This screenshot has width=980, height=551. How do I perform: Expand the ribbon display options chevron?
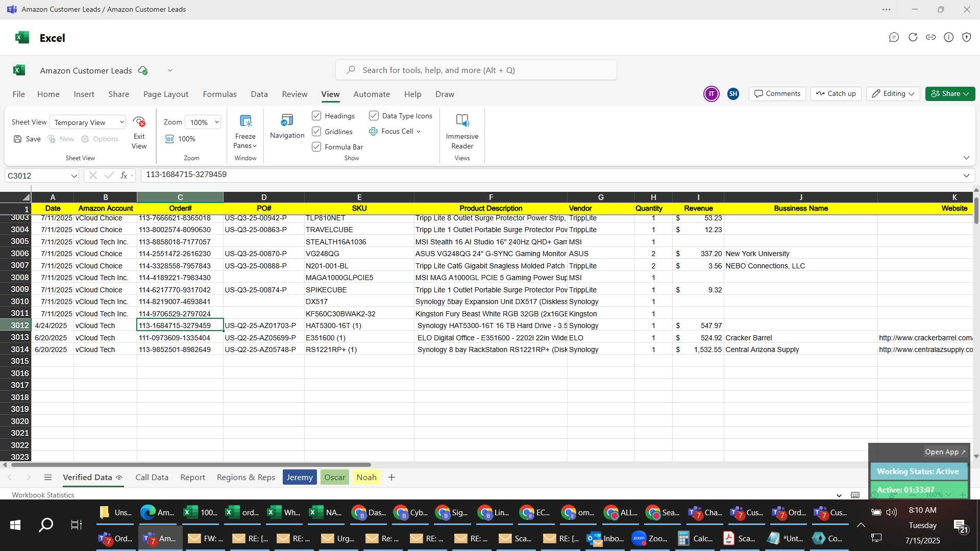click(966, 158)
